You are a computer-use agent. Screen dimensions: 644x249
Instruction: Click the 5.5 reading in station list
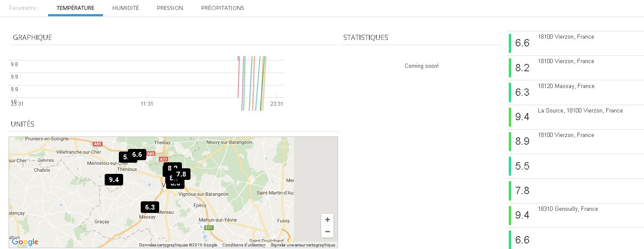[x=522, y=166]
